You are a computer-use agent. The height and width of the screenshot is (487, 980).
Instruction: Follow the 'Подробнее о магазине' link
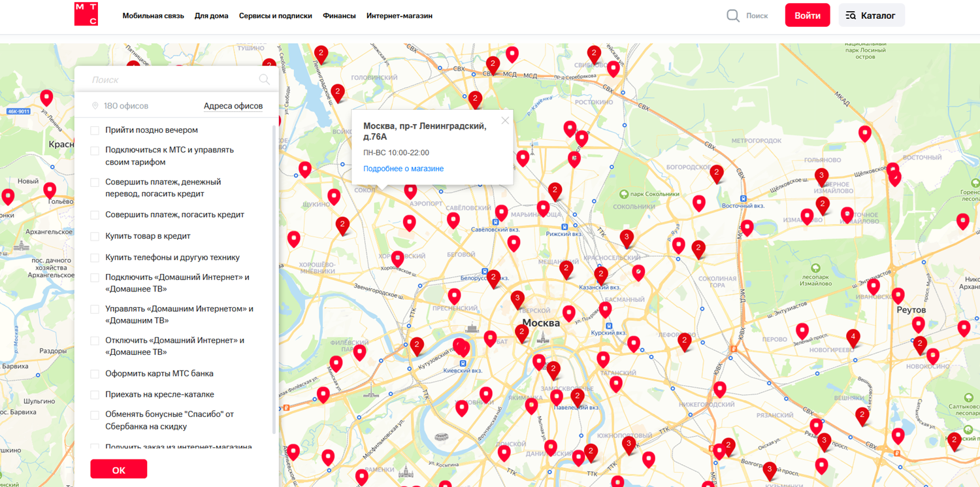click(403, 169)
